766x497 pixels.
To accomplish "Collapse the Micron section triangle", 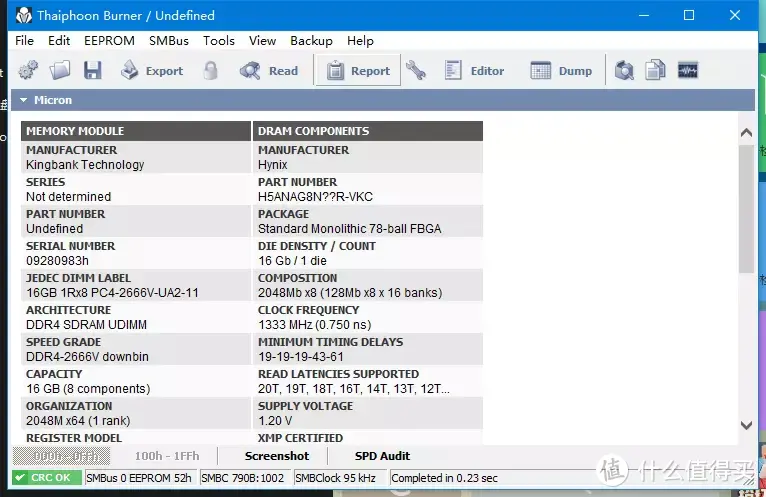I will [x=23, y=100].
